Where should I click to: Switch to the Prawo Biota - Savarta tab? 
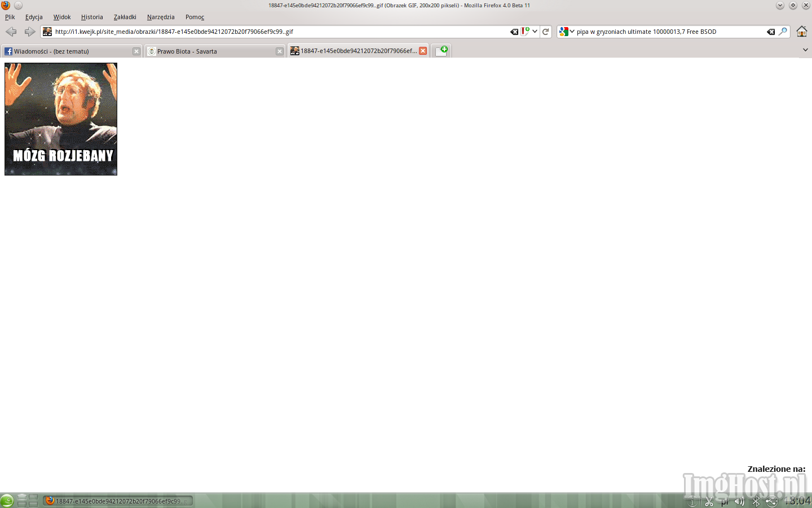pos(215,51)
